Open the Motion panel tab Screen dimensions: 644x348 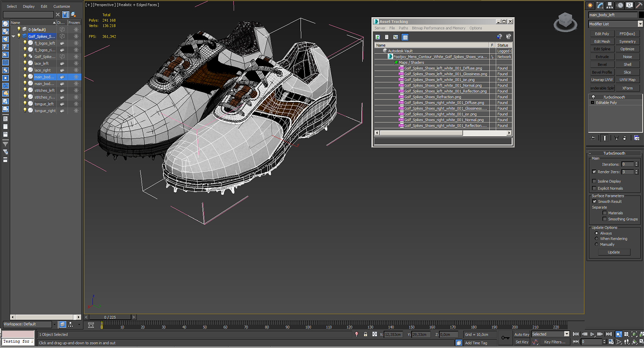(620, 5)
